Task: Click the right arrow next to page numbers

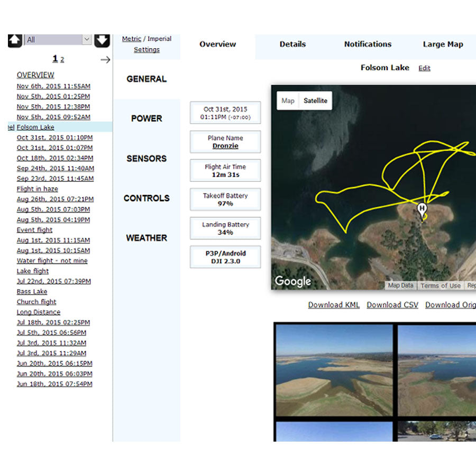Action: 105,60
